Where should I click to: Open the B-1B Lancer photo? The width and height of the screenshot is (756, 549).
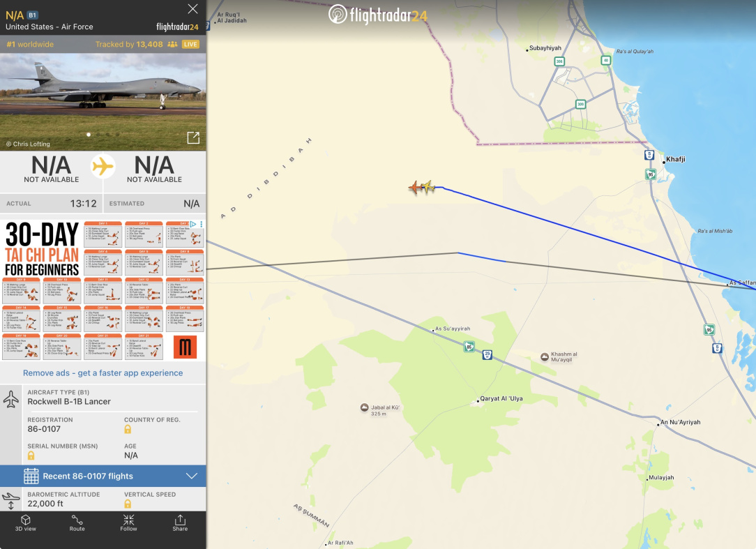pos(103,101)
